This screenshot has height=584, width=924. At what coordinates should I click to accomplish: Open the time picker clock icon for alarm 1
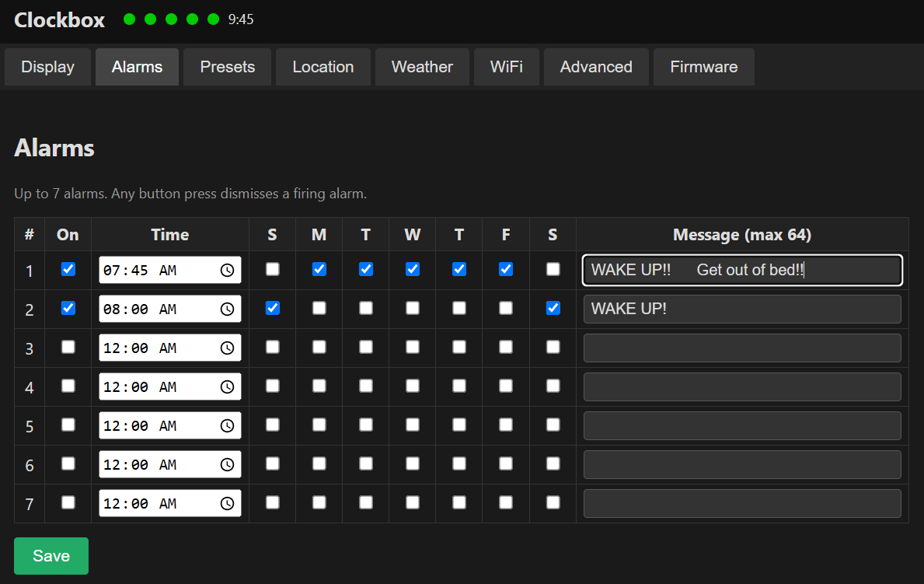click(228, 270)
